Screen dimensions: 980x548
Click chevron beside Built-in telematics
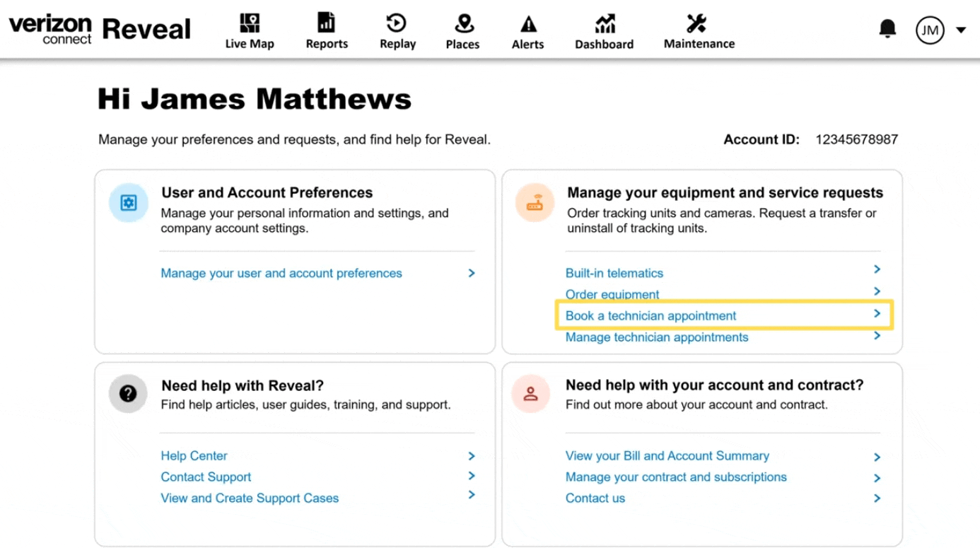(x=877, y=269)
